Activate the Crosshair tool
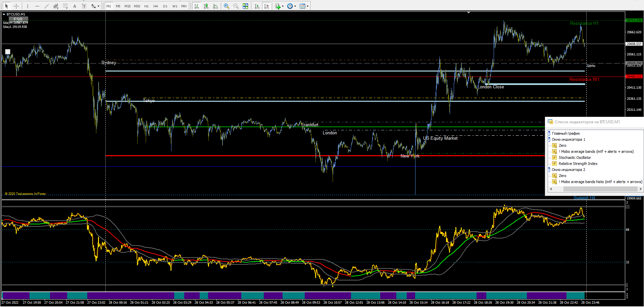This screenshot has width=644, height=307. [16, 6]
